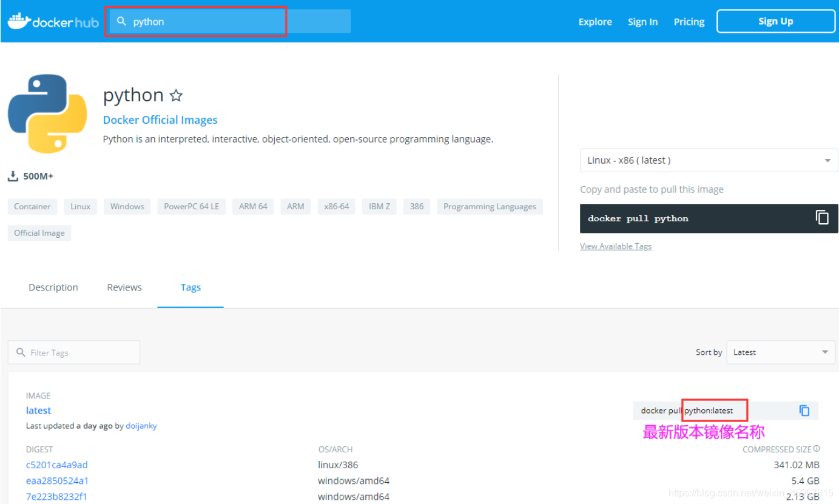Open Sign In in the header
The image size is (839, 504).
click(642, 22)
